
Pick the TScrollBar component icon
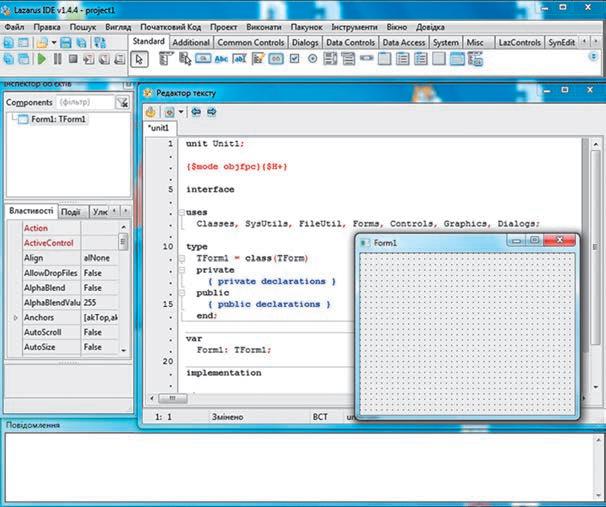[366, 58]
